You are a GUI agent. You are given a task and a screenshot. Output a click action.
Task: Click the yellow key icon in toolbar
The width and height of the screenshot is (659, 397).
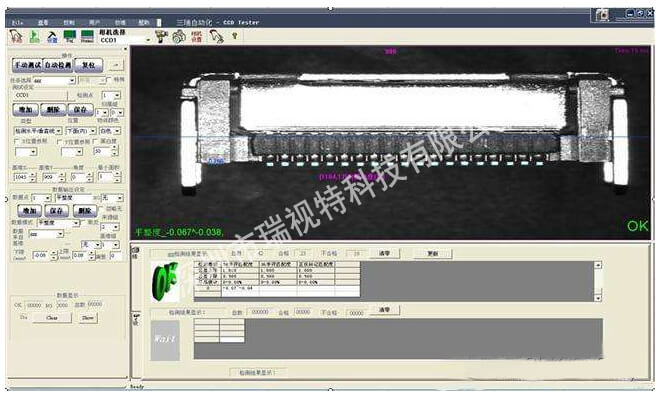coord(235,36)
